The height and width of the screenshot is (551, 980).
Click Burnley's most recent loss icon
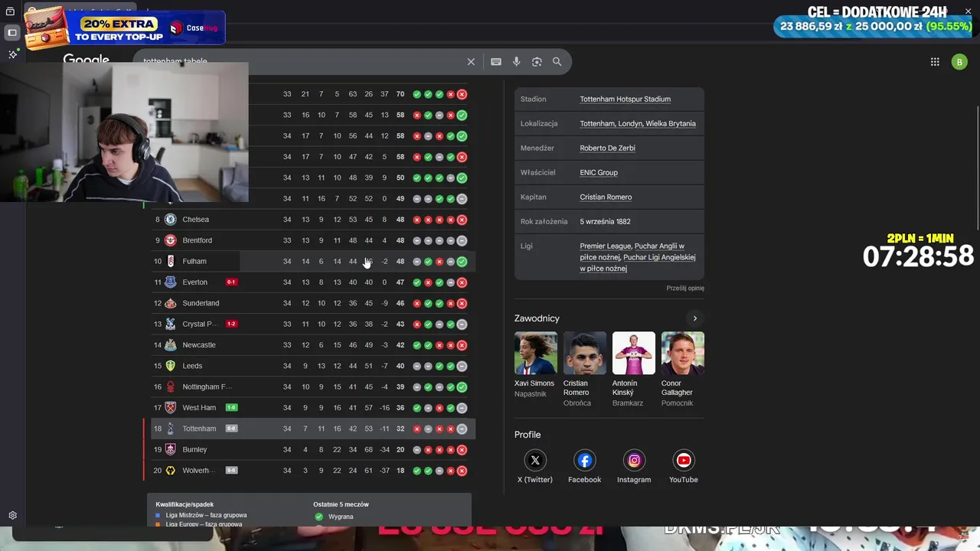click(x=462, y=450)
